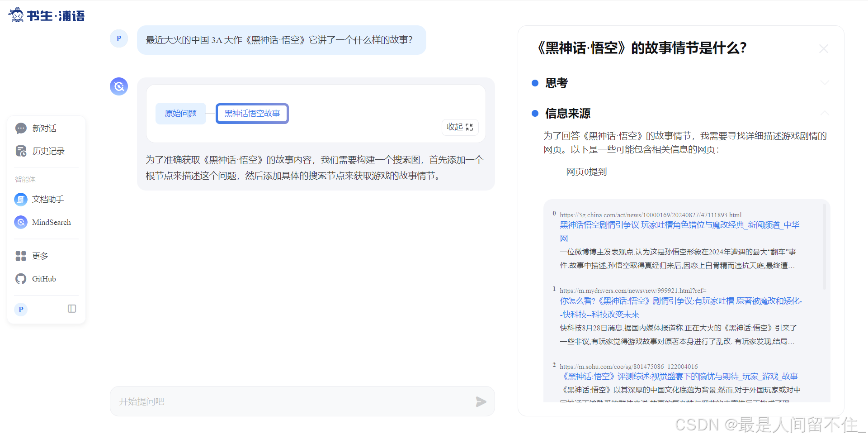Click the sidebar user avatar P
The height and width of the screenshot is (439, 868).
[x=21, y=310]
